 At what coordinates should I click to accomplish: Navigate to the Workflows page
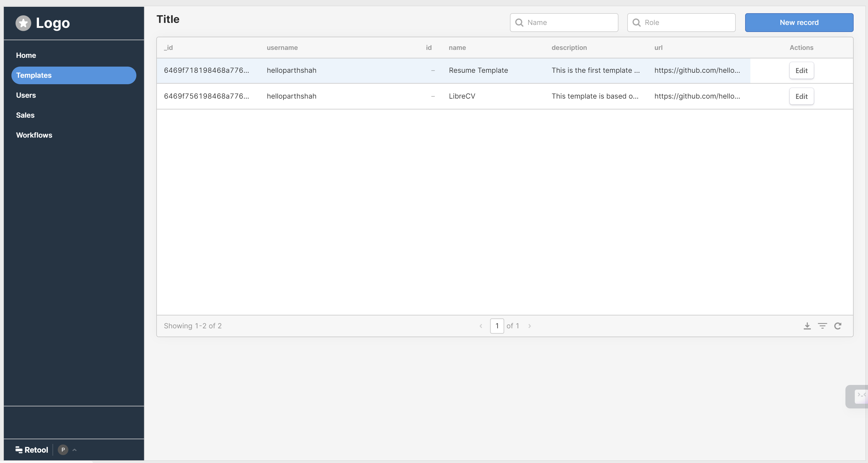34,135
